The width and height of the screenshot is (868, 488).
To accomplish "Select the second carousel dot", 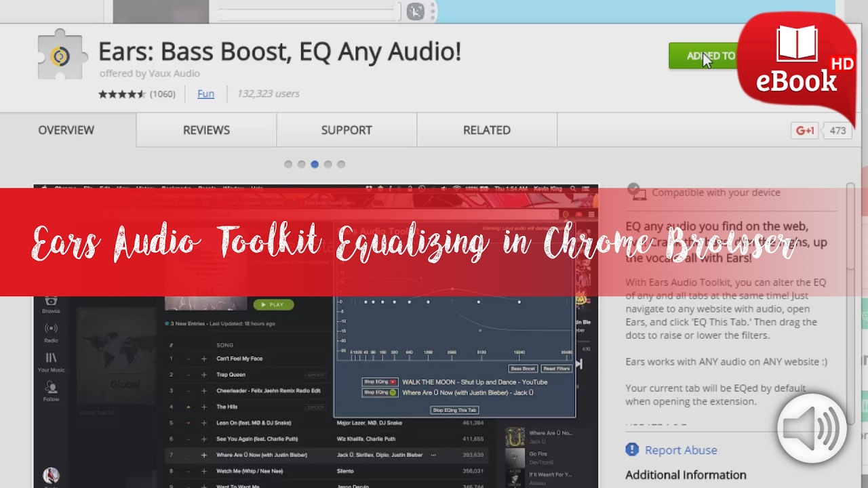I will [x=301, y=165].
